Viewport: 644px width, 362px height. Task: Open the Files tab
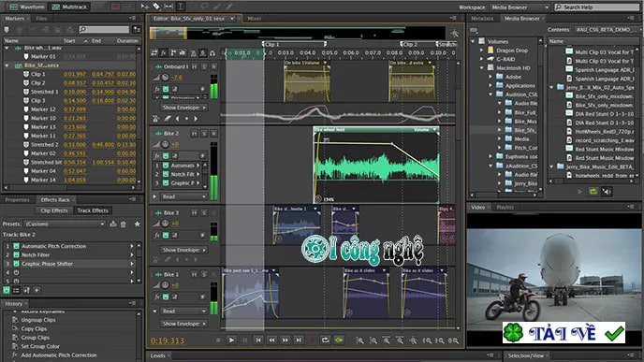[x=41, y=19]
